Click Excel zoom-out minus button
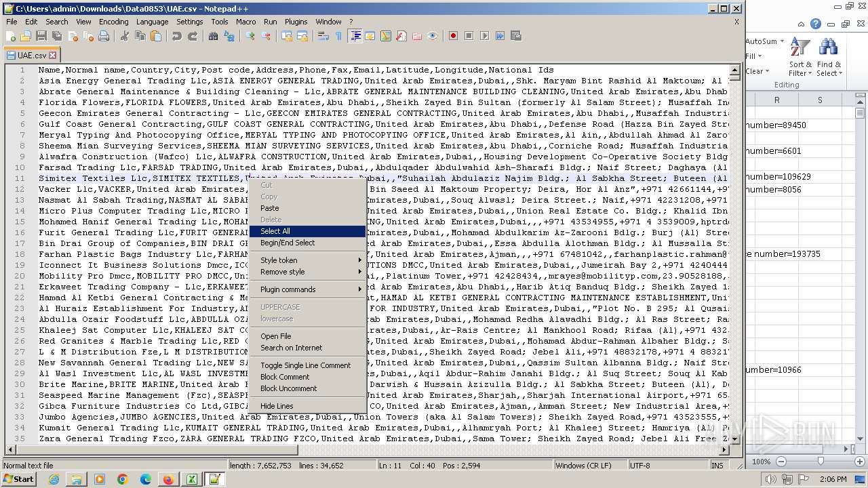868x488 pixels. [781, 462]
